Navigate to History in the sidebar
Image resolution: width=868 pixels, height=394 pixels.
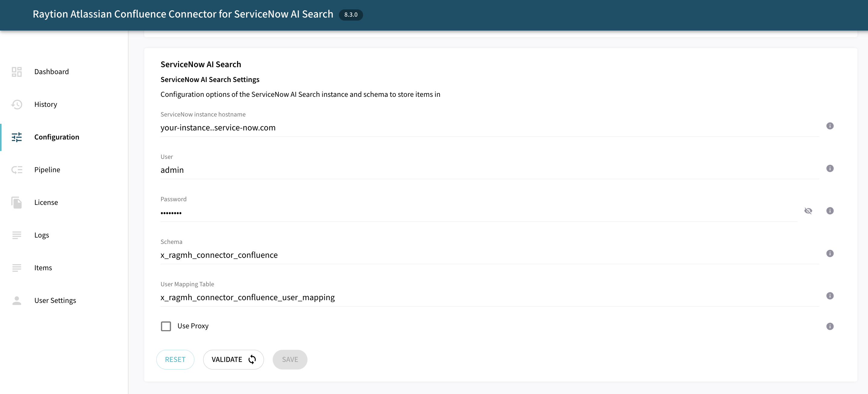tap(45, 105)
